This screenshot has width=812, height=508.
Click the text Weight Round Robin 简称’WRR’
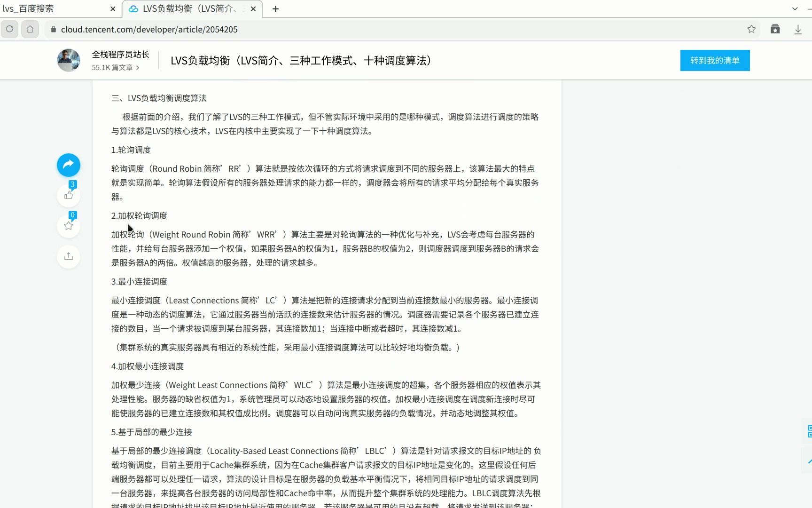click(215, 234)
